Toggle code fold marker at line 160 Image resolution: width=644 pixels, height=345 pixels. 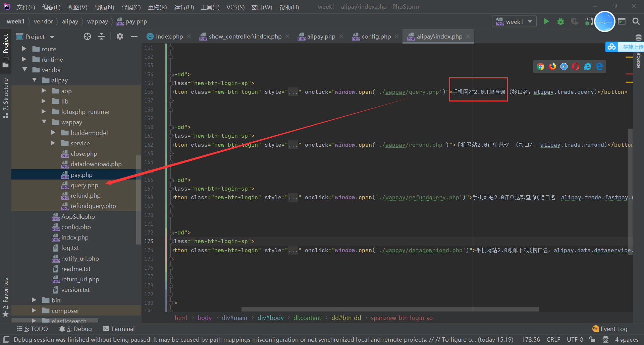171,127
